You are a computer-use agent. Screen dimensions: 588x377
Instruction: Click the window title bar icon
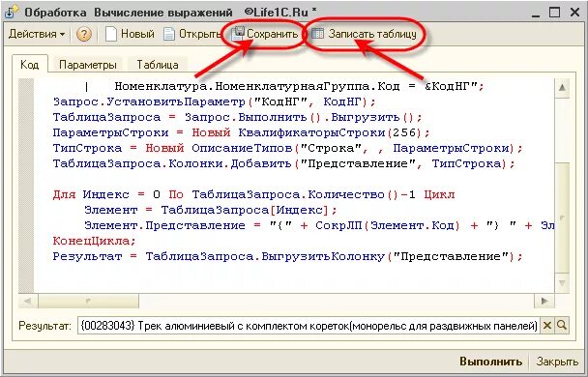click(11, 12)
